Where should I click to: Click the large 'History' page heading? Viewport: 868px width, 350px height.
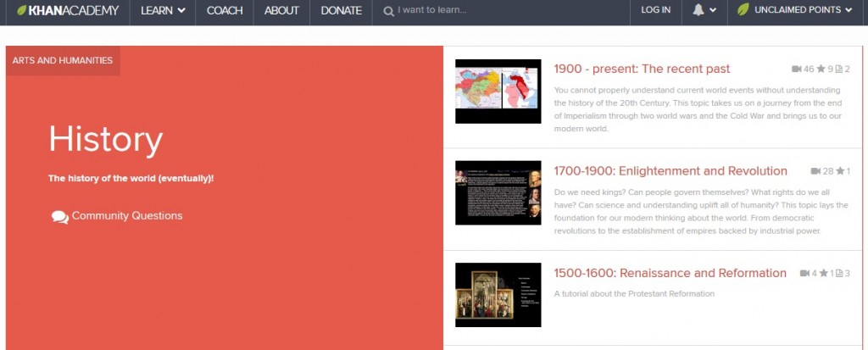[106, 139]
